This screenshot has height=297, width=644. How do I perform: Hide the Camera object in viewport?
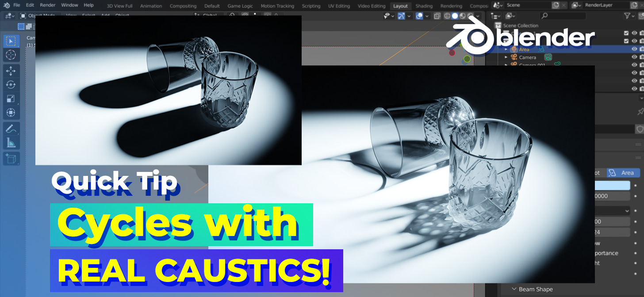tap(634, 57)
